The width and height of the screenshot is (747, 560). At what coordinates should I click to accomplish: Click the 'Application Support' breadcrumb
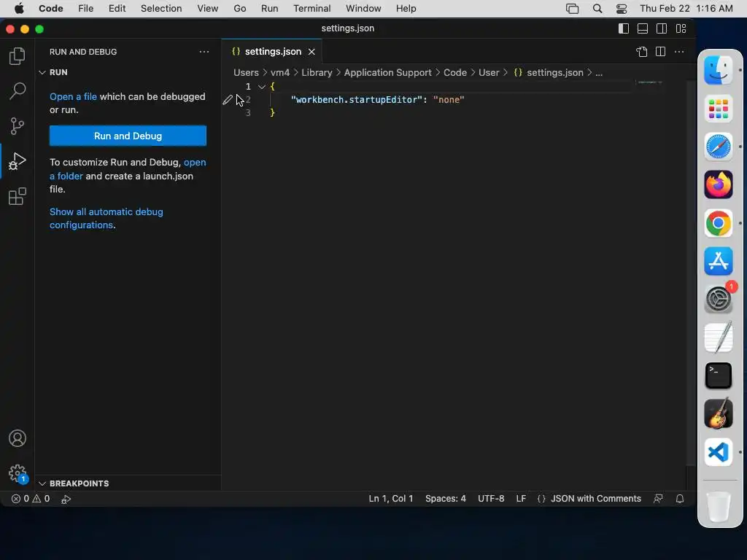pos(387,73)
